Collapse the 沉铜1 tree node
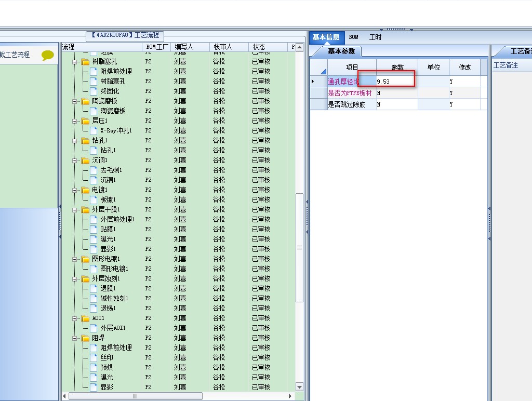Image resolution: width=532 pixels, height=401 pixels. (x=75, y=161)
